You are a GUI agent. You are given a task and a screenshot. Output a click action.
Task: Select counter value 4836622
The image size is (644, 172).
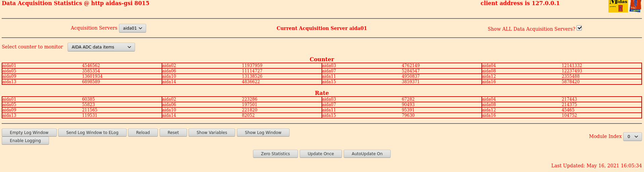(x=251, y=82)
